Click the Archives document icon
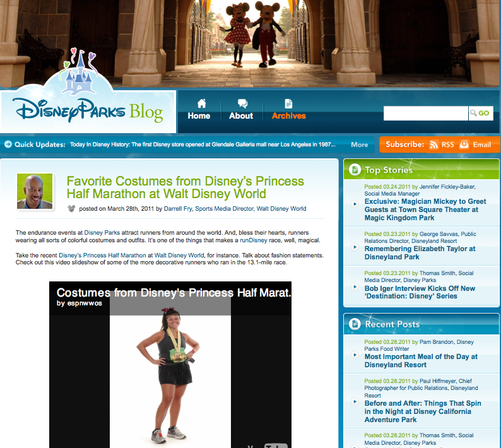This screenshot has width=501, height=448. pos(288,103)
